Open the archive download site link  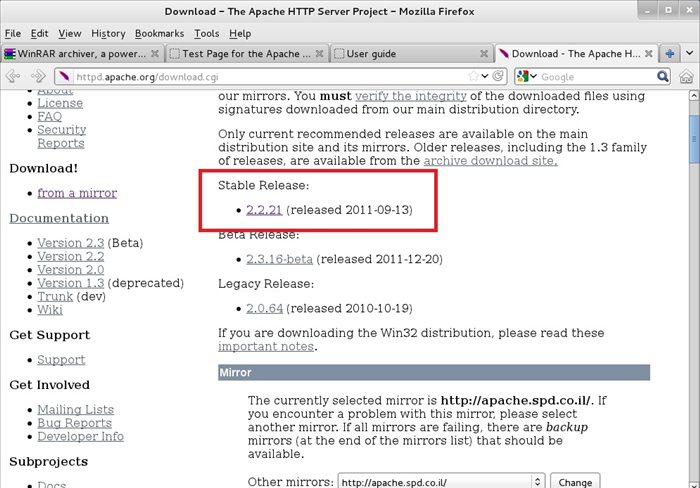coord(490,161)
